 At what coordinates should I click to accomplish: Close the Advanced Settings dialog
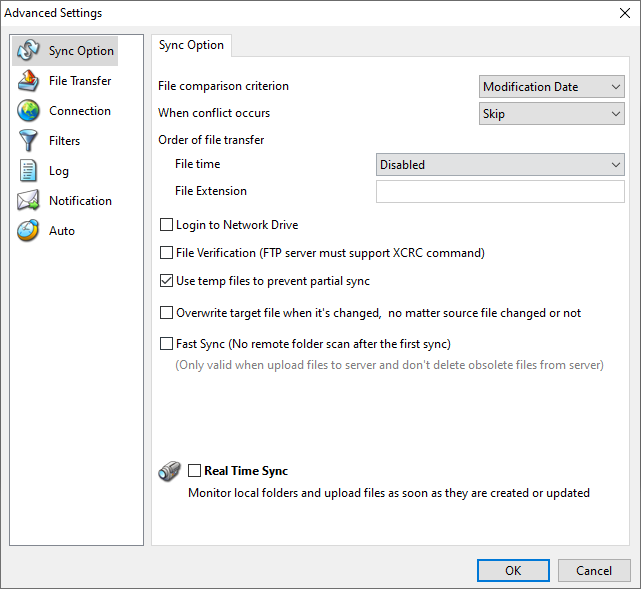(x=619, y=13)
